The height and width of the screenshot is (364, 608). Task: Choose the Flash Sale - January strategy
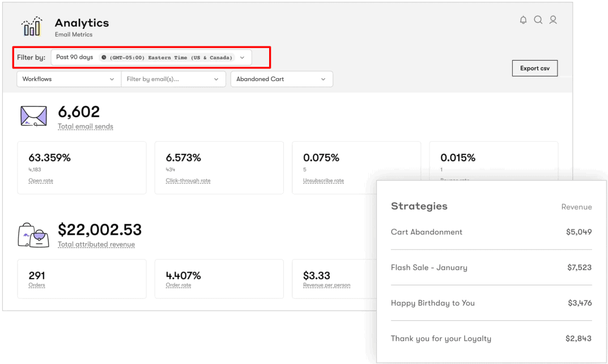491,268
